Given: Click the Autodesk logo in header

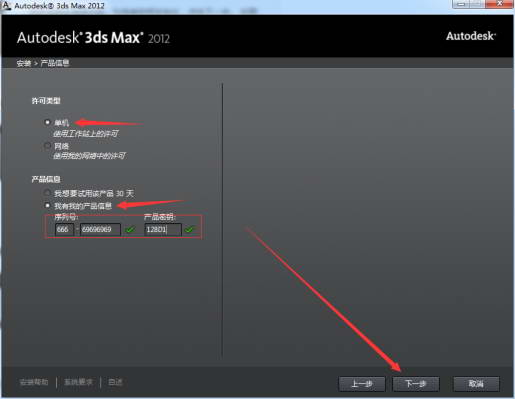Looking at the screenshot, I should (x=471, y=36).
